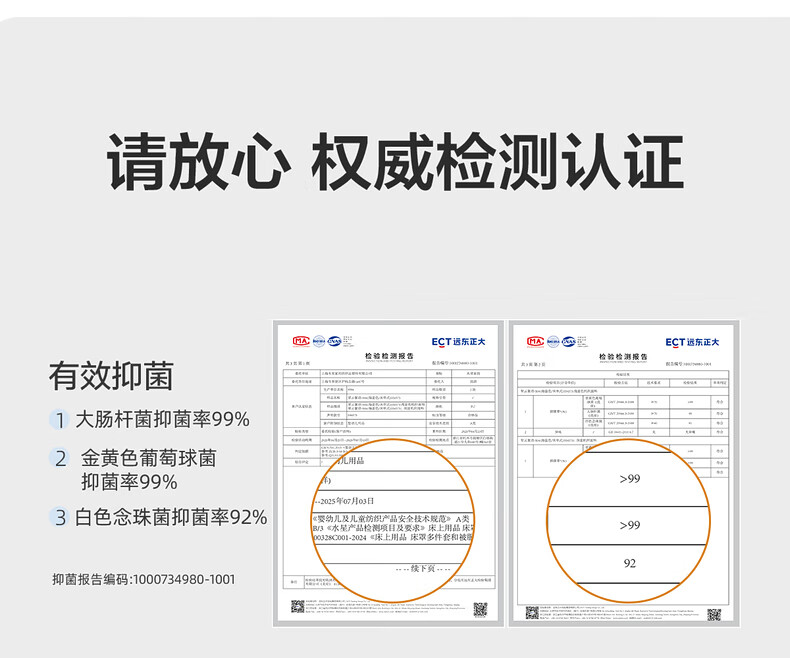
Task: Click the 检验检测报告 title on the right report
Action: pyautogui.click(x=623, y=357)
